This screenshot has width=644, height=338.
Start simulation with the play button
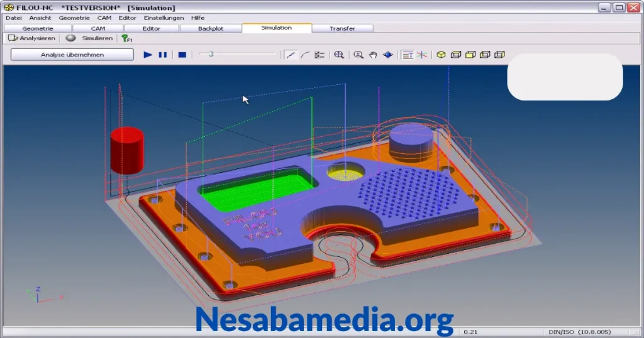pos(147,55)
